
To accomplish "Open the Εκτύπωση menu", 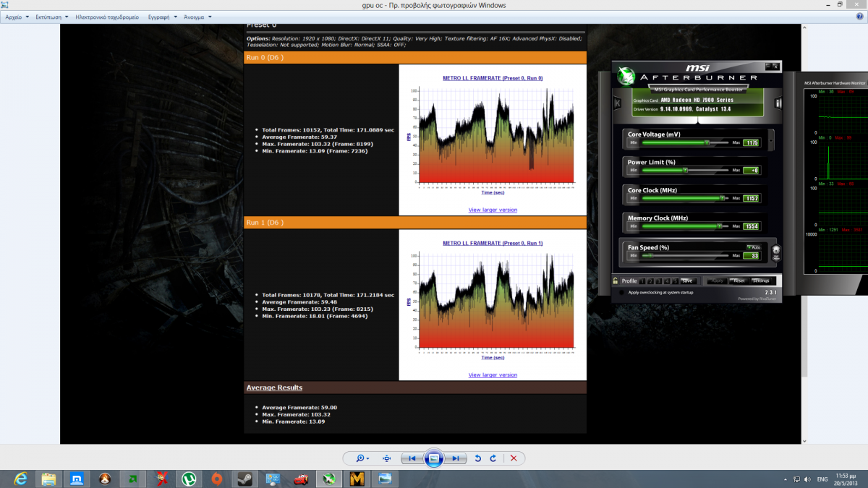I will pos(51,16).
